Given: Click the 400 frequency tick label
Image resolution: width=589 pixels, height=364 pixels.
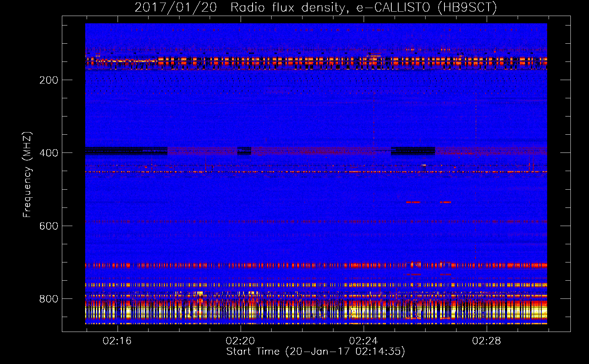Looking at the screenshot, I should click(x=49, y=153).
